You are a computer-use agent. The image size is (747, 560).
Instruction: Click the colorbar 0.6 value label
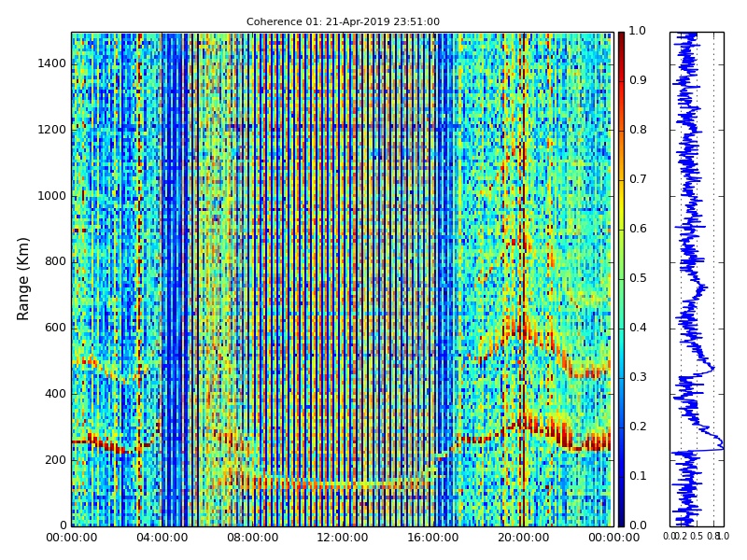coord(638,229)
